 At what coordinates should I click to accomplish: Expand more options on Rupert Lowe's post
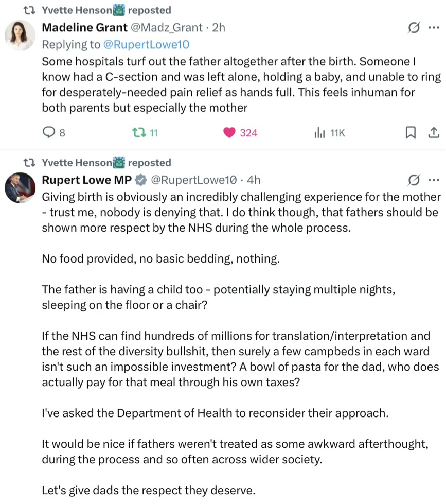434,180
